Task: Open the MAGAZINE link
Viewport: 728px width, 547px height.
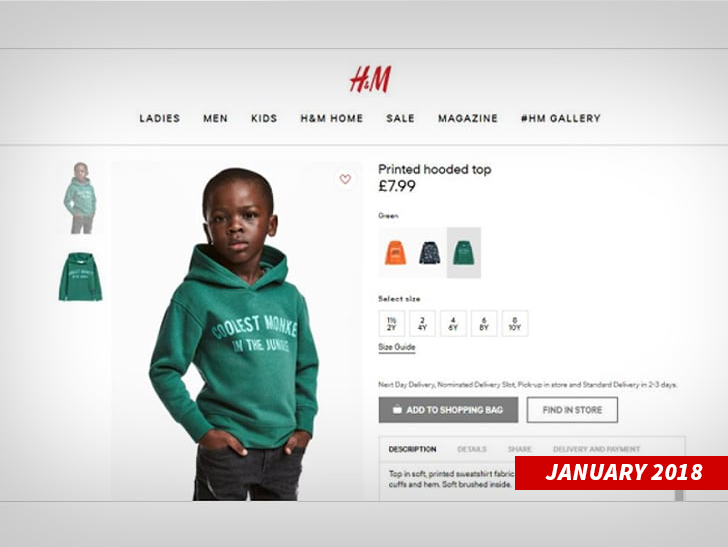Action: pos(468,118)
